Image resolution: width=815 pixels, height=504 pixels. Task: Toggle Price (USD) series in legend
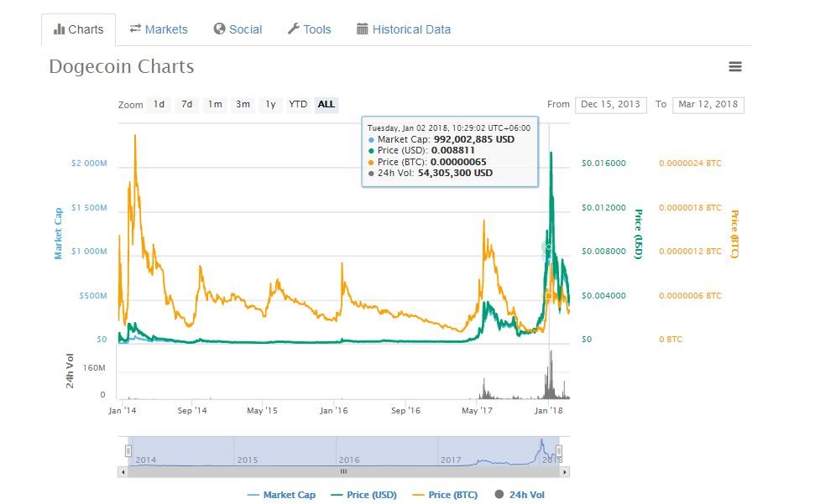(x=363, y=495)
